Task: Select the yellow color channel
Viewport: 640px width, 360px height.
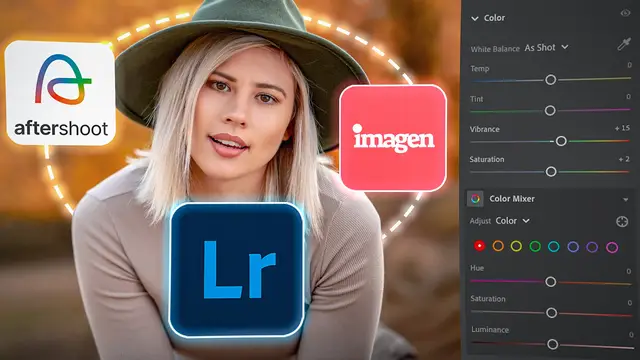Action: (516, 246)
